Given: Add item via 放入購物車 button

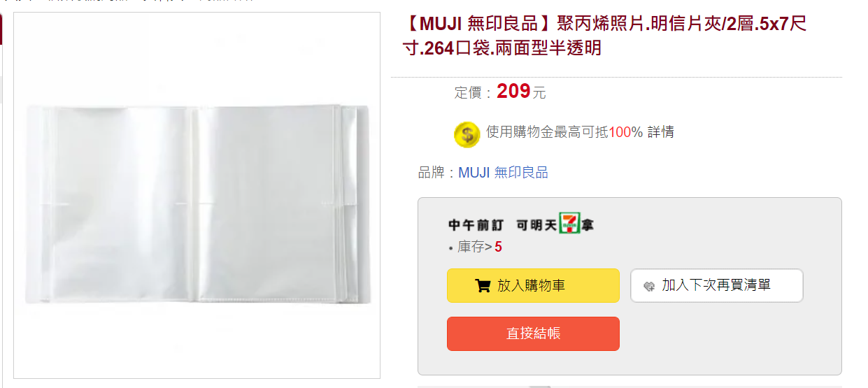Looking at the screenshot, I should tap(533, 285).
